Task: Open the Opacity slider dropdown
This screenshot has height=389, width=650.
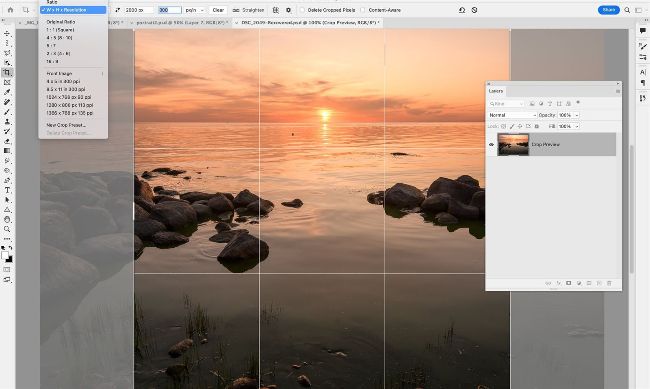Action: pos(577,115)
